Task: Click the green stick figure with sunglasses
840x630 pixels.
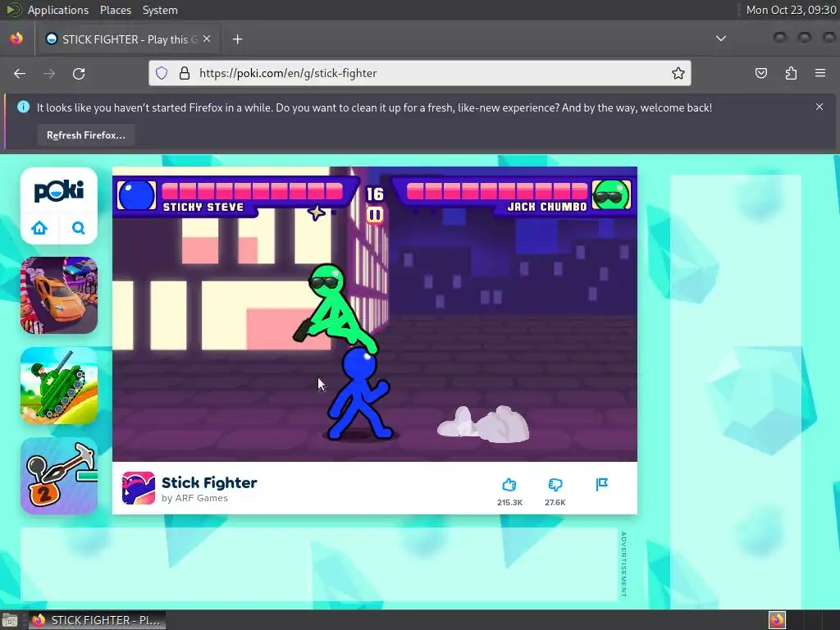Action: coord(336,308)
